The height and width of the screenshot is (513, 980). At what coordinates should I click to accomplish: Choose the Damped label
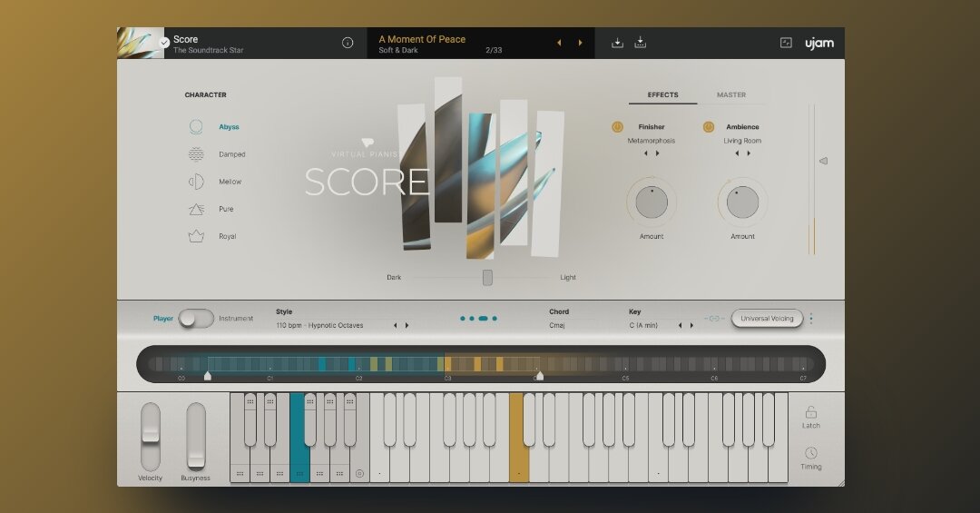pyautogui.click(x=232, y=154)
